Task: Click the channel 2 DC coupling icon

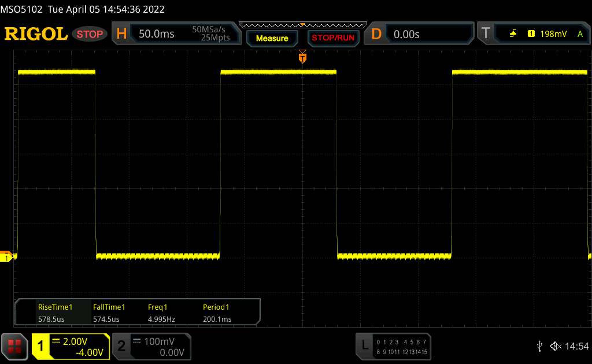Action: pyautogui.click(x=136, y=341)
